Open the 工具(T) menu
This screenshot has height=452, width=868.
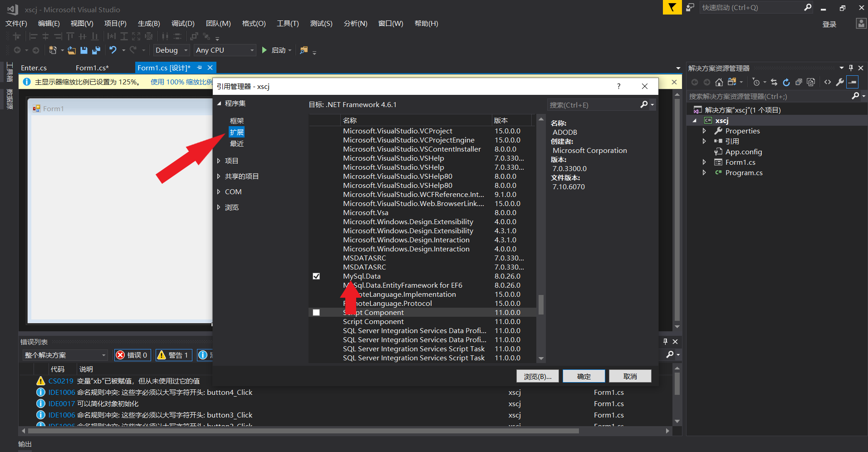(288, 24)
